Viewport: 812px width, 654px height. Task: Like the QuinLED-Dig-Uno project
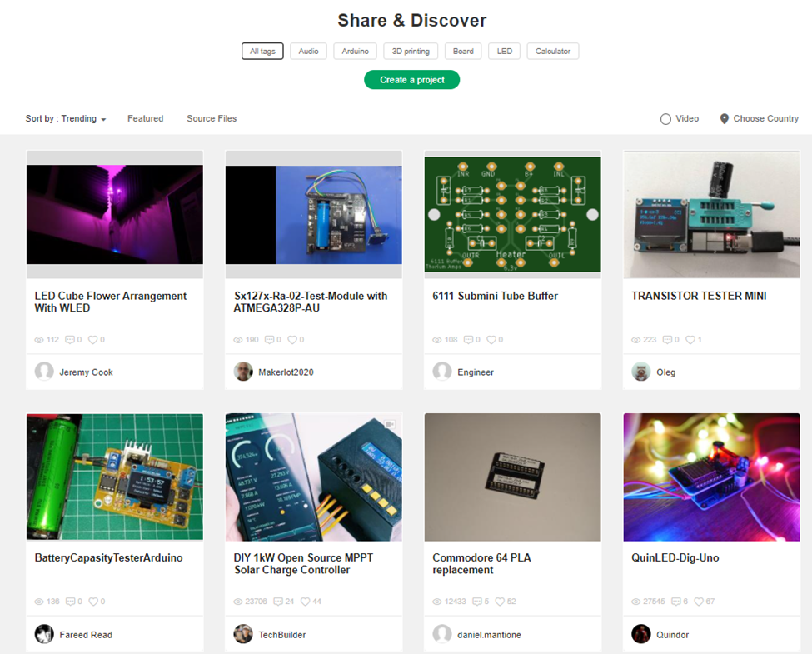[699, 602]
